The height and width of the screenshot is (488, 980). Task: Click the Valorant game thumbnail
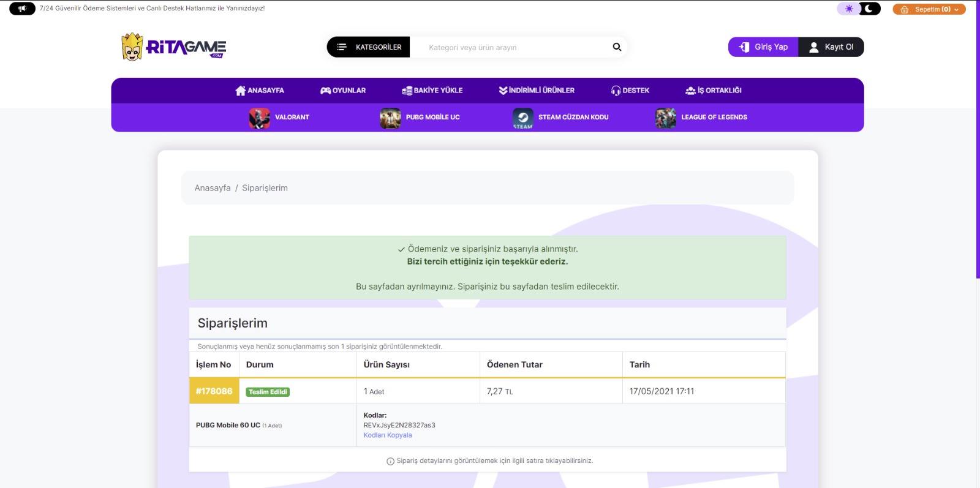pos(259,118)
